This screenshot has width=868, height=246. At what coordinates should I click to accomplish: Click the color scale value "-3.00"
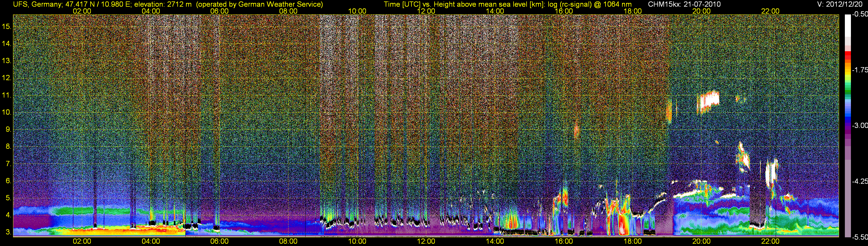860,126
